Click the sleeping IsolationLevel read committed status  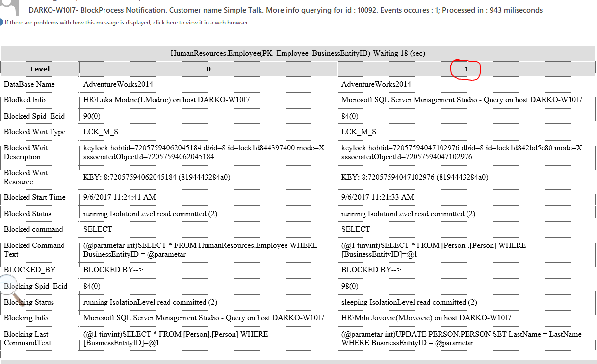(409, 302)
